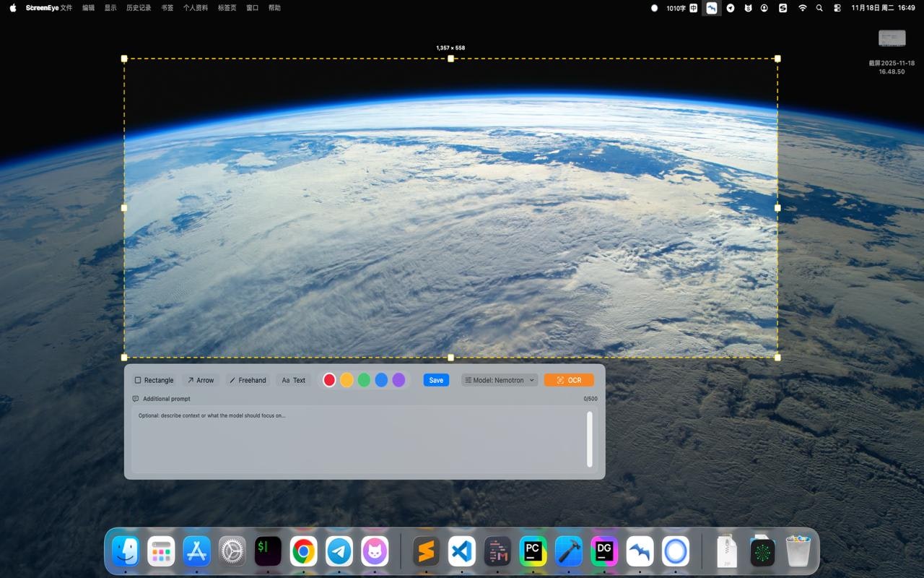Launch PyCharm from the Dock
Viewport: 924px width, 578px height.
click(x=533, y=551)
